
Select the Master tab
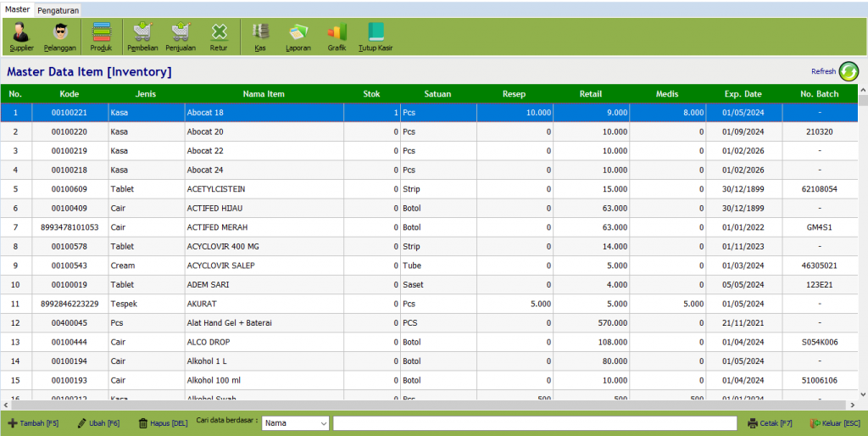click(x=16, y=9)
